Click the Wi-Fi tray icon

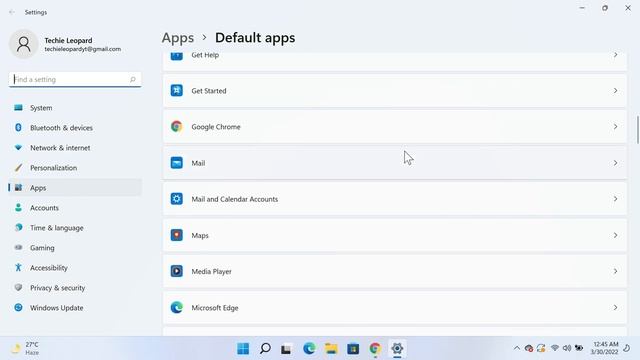tap(555, 348)
